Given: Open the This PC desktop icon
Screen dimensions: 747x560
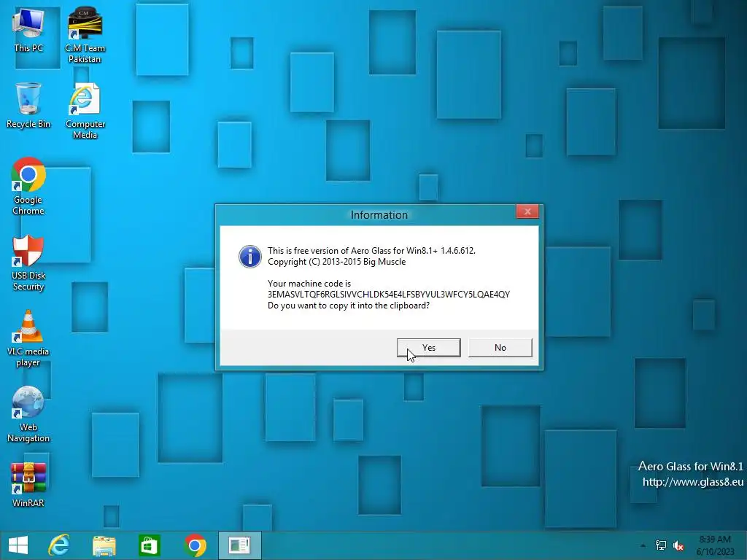Looking at the screenshot, I should [28, 31].
